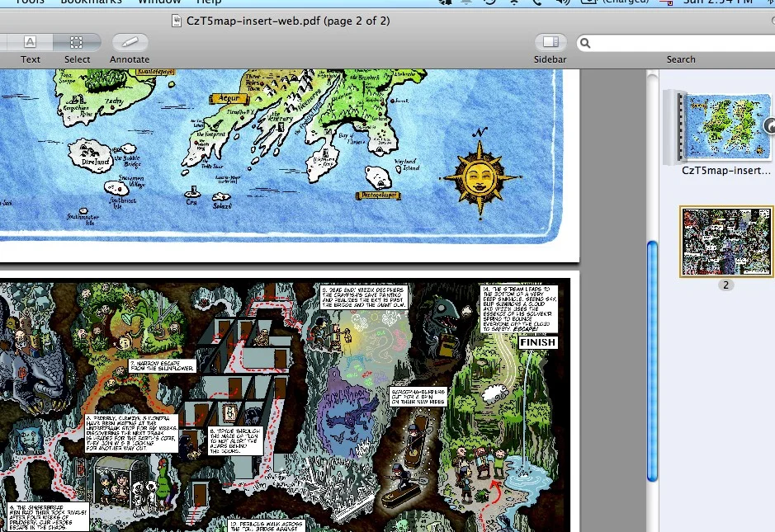Open the Help menu

(x=209, y=2)
